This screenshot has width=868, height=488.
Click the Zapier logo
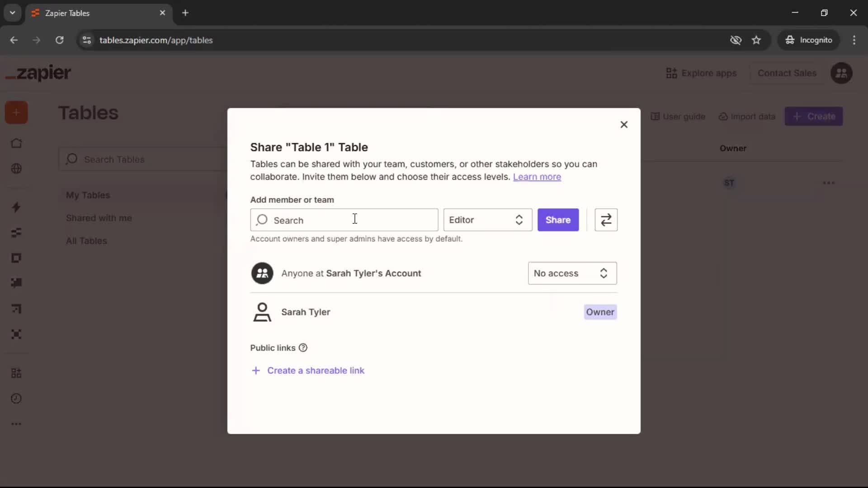point(38,73)
